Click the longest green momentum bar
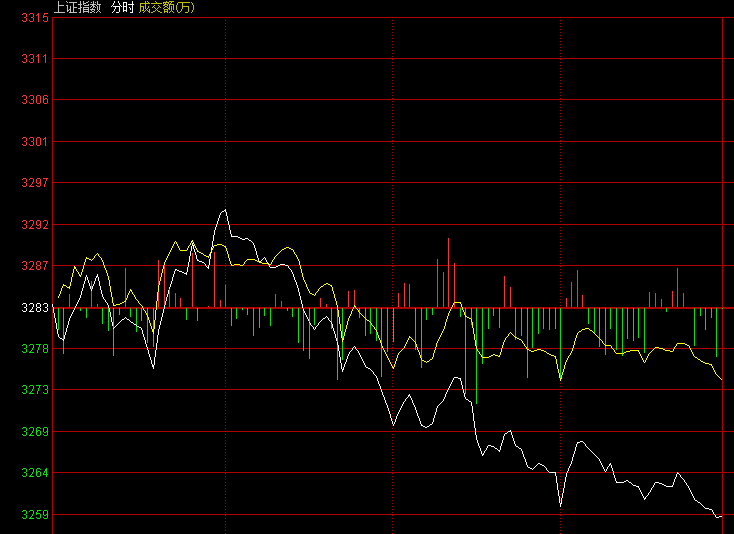The height and width of the screenshot is (534, 734). pyautogui.click(x=477, y=356)
